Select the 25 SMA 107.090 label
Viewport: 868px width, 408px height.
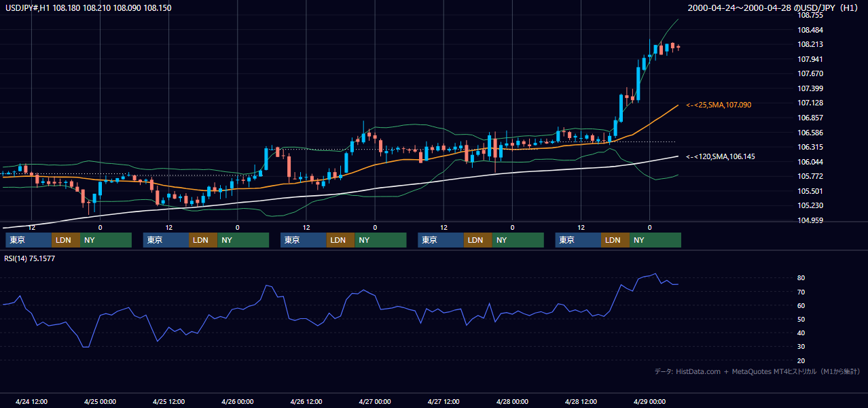719,105
